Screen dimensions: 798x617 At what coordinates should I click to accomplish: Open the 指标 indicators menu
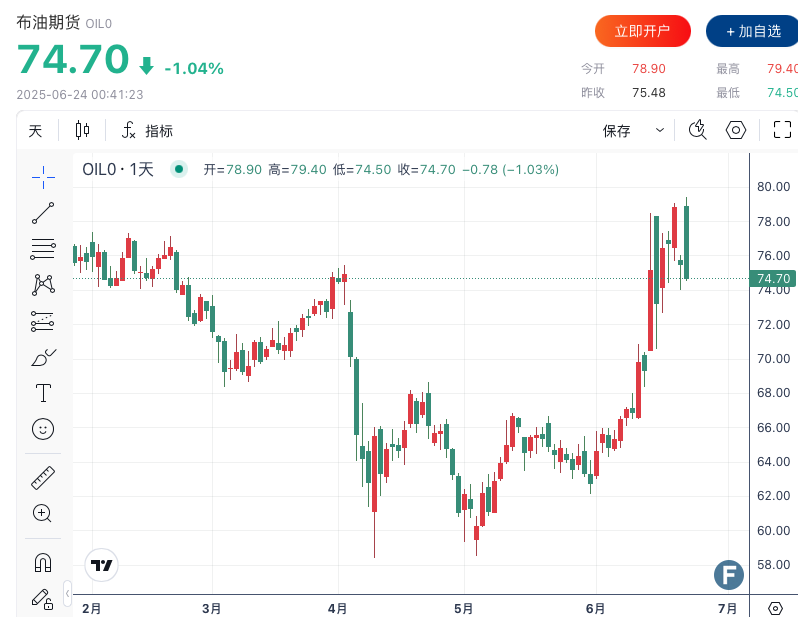(147, 130)
